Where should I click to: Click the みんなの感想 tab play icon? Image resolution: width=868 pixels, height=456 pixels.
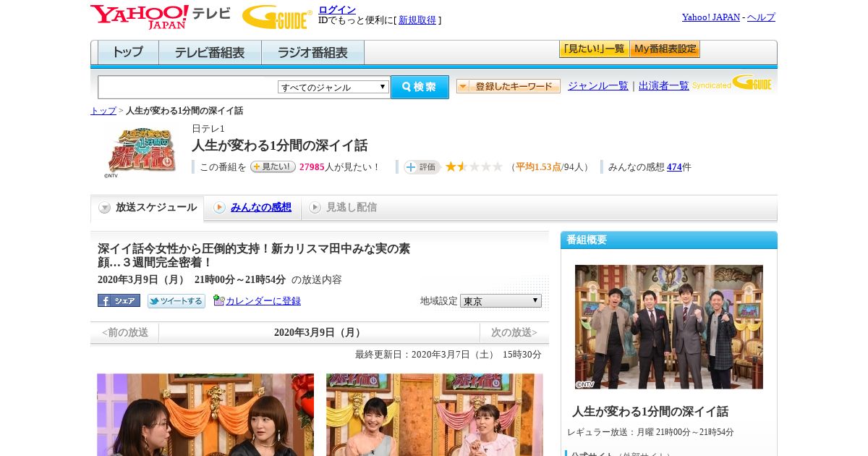point(219,208)
